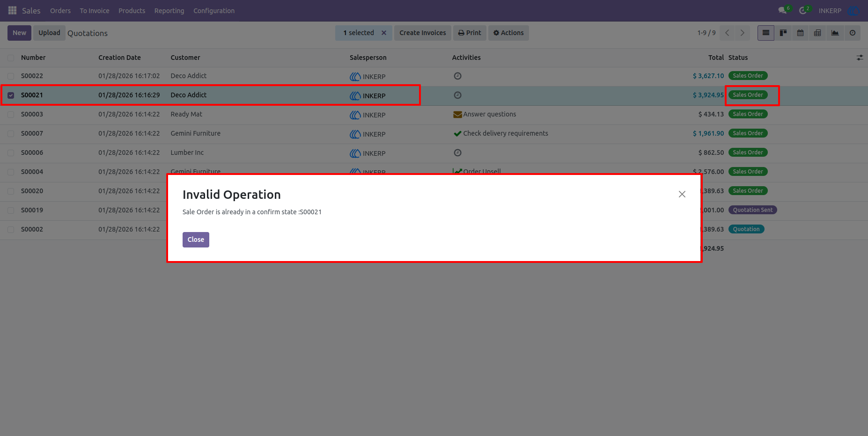Open the Print dropdown

click(470, 33)
